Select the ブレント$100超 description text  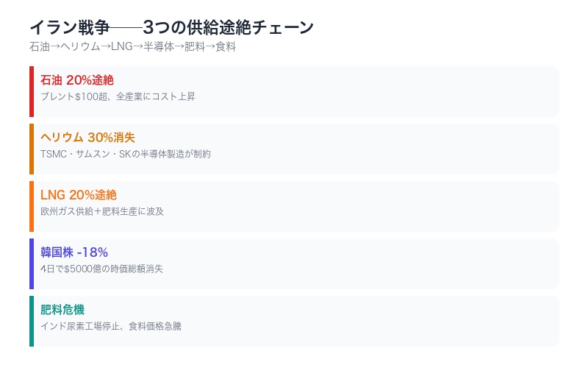[118, 96]
